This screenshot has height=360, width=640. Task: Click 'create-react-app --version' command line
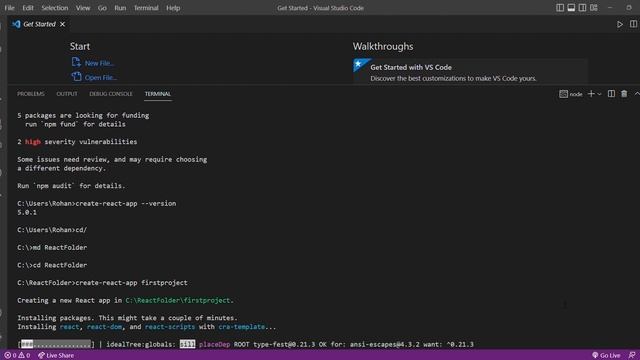coord(97,203)
